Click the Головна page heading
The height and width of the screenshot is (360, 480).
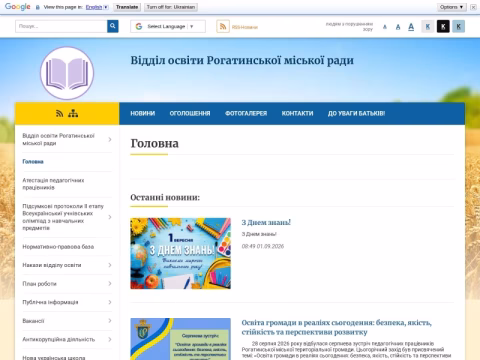click(x=154, y=143)
